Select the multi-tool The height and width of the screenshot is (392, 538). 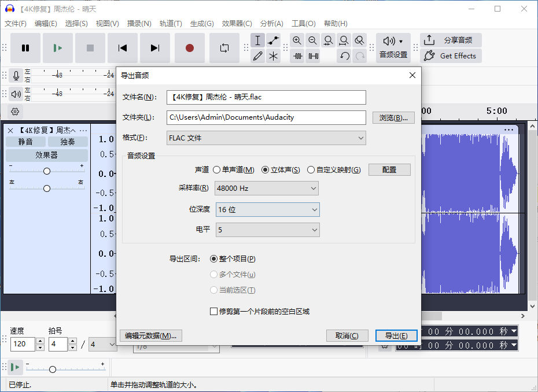pos(272,56)
